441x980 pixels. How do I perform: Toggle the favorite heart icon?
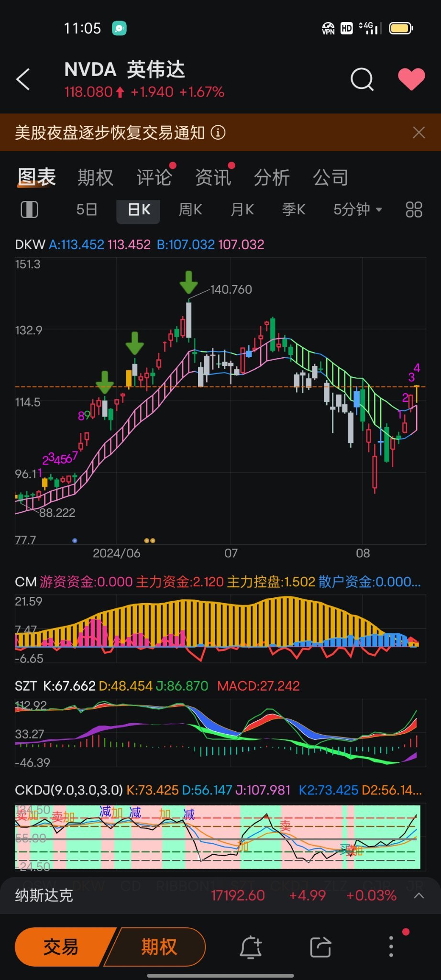point(411,79)
